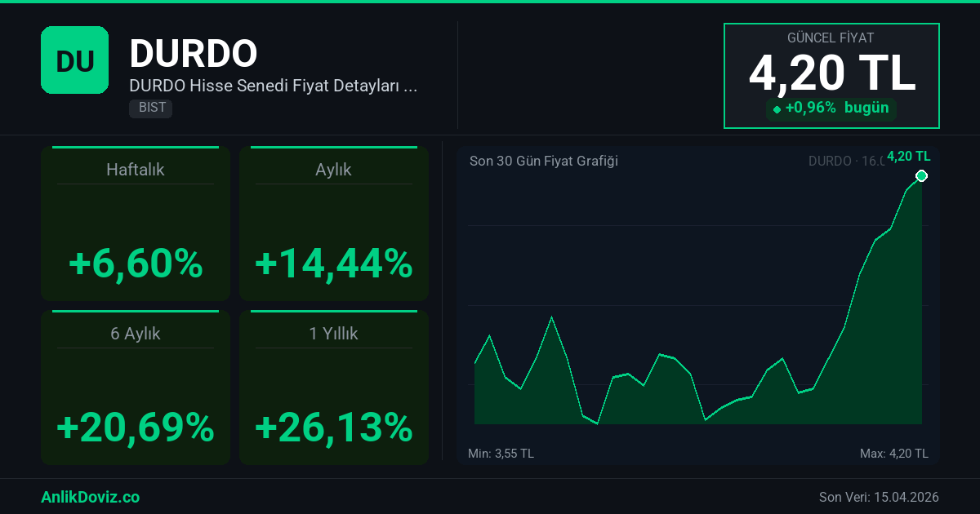Click the Min: 3,55 TL label
This screenshot has width=980, height=514.
pyautogui.click(x=501, y=453)
